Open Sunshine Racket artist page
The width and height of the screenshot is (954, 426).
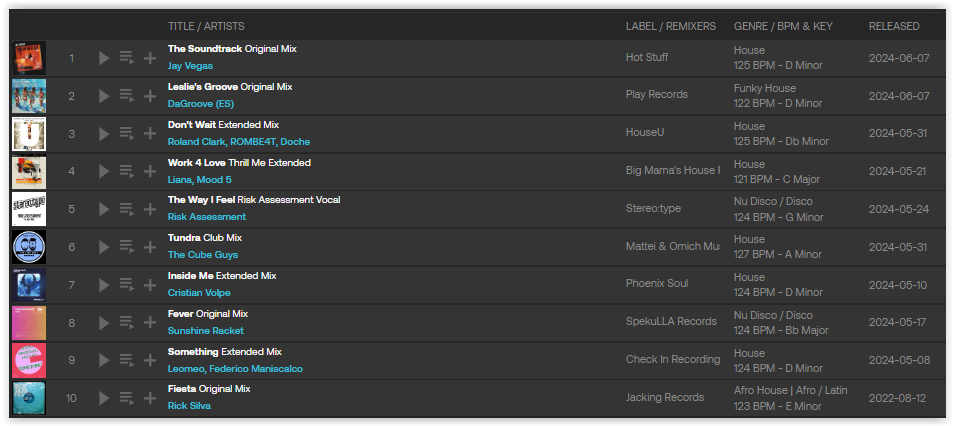[x=206, y=330]
